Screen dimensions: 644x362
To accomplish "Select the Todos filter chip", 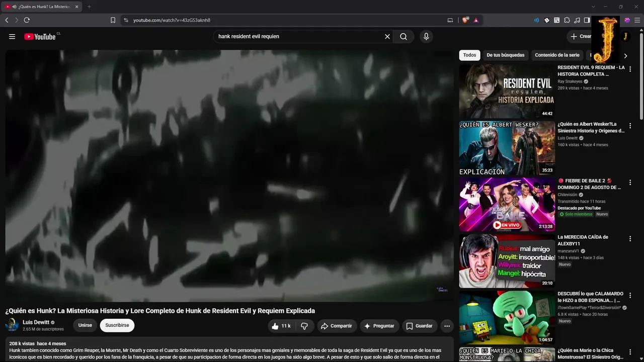I will click(469, 55).
